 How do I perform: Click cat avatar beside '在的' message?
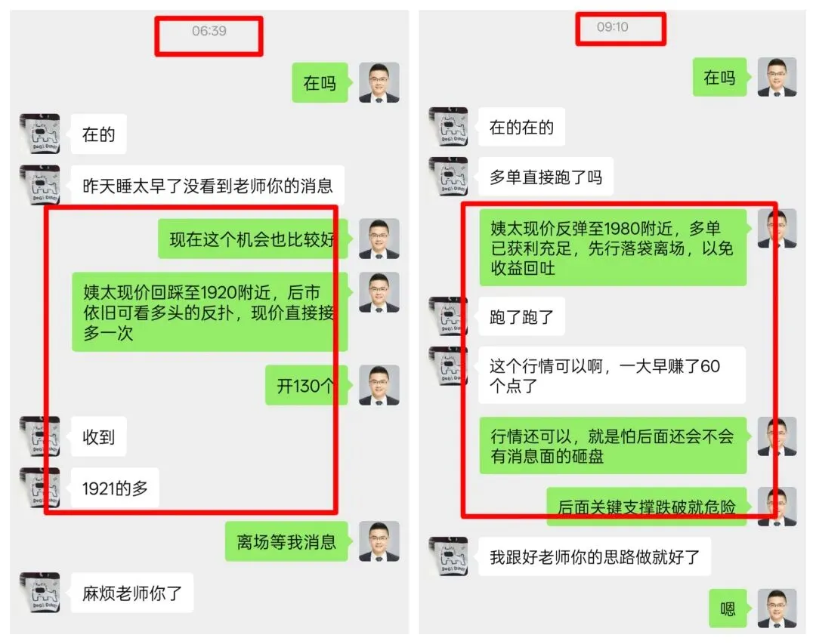click(x=40, y=134)
